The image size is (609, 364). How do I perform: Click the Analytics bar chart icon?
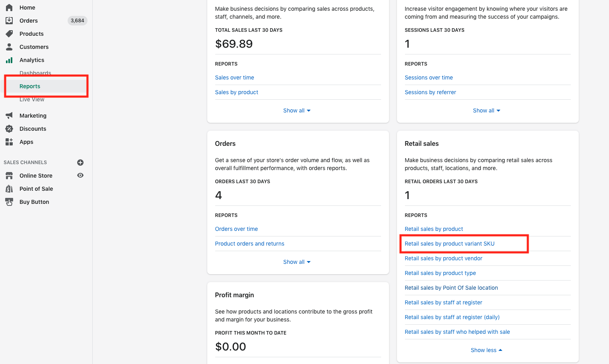click(x=9, y=60)
